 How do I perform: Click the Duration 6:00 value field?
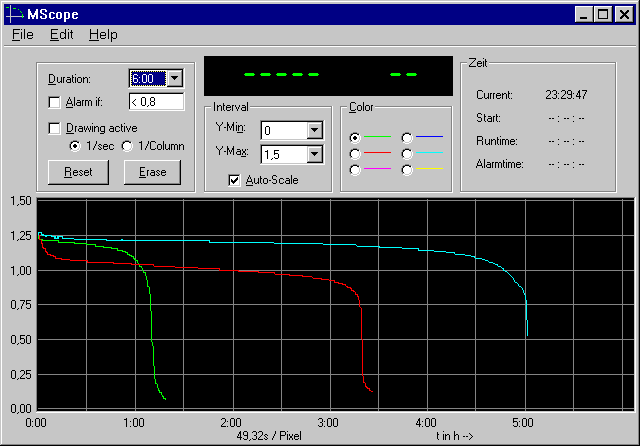148,78
